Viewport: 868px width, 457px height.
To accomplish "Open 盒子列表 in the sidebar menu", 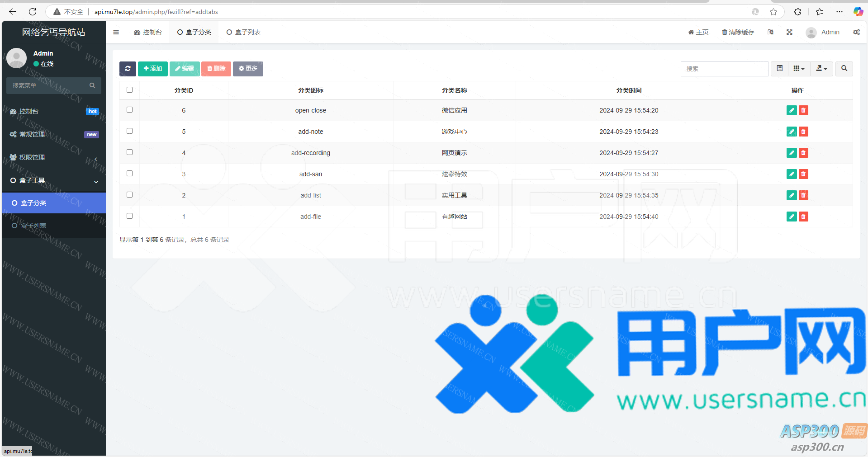I will click(x=33, y=226).
